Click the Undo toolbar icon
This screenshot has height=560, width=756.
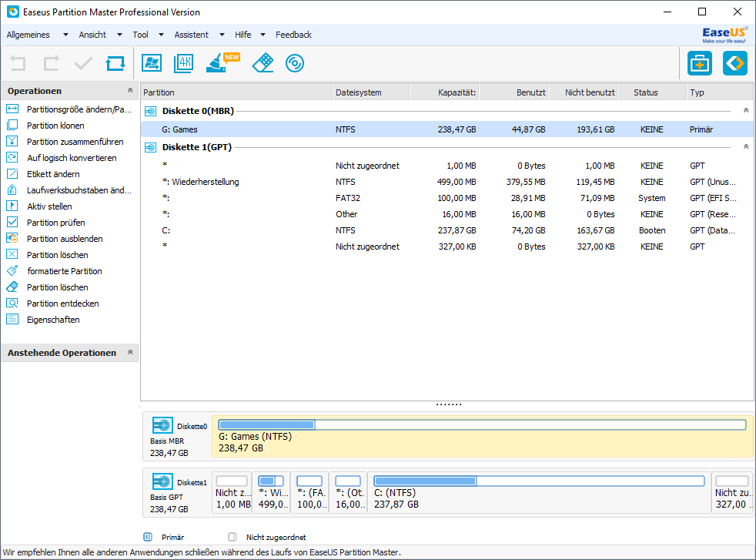18,63
